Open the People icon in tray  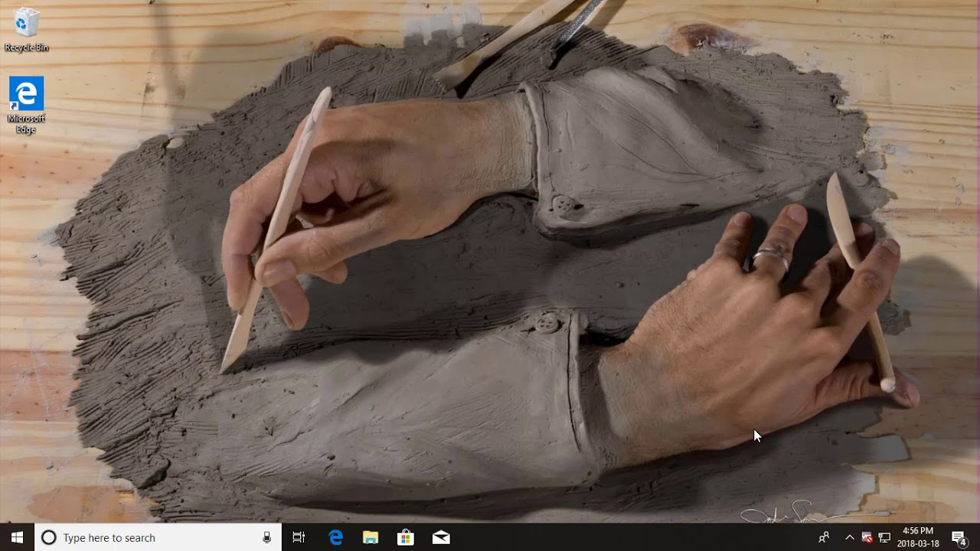(824, 537)
